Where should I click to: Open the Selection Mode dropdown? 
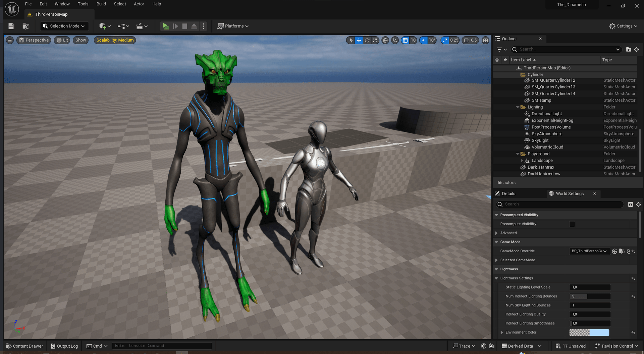click(x=64, y=26)
